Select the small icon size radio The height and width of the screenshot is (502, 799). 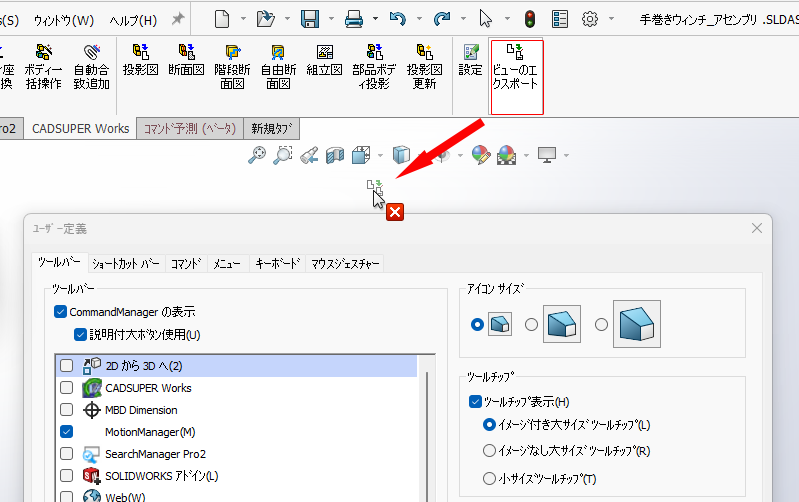pyautogui.click(x=477, y=325)
